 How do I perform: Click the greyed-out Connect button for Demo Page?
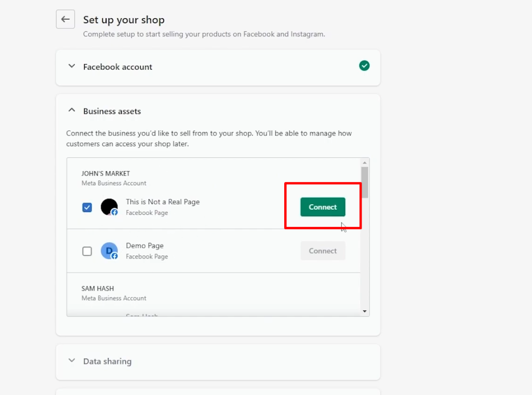tap(323, 251)
